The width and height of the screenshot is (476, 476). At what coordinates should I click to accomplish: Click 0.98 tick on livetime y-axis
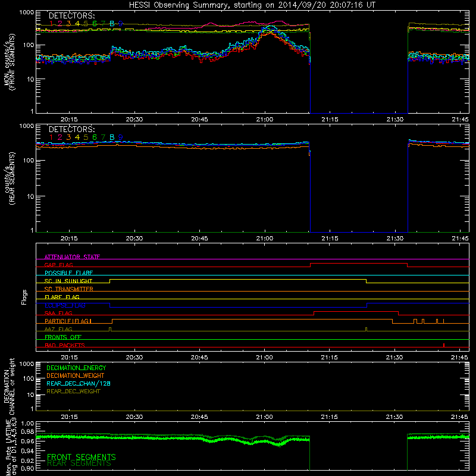(x=27, y=431)
